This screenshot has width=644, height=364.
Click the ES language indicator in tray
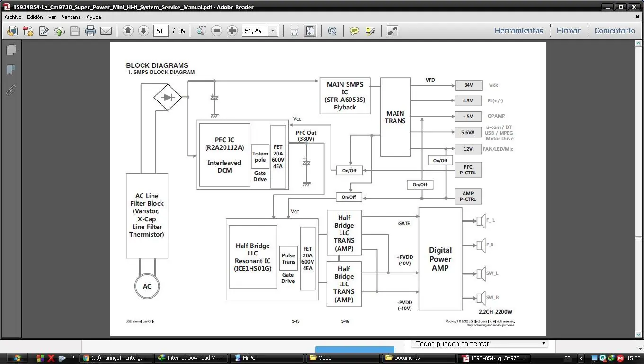567,358
